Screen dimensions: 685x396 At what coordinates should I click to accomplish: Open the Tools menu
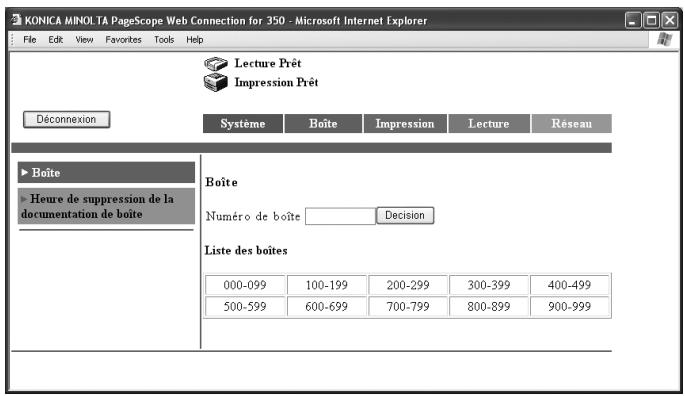tap(164, 40)
